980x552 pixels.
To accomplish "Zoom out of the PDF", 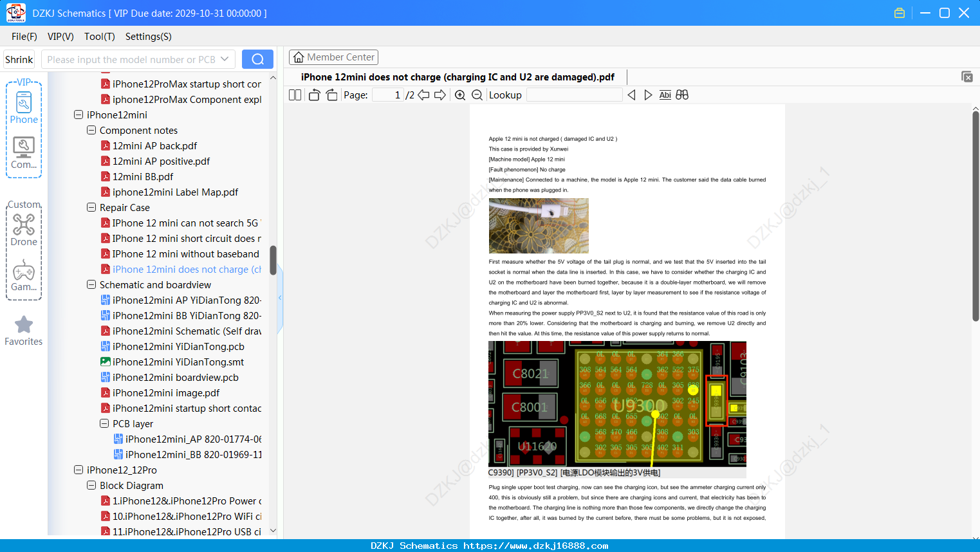I will pyautogui.click(x=477, y=95).
